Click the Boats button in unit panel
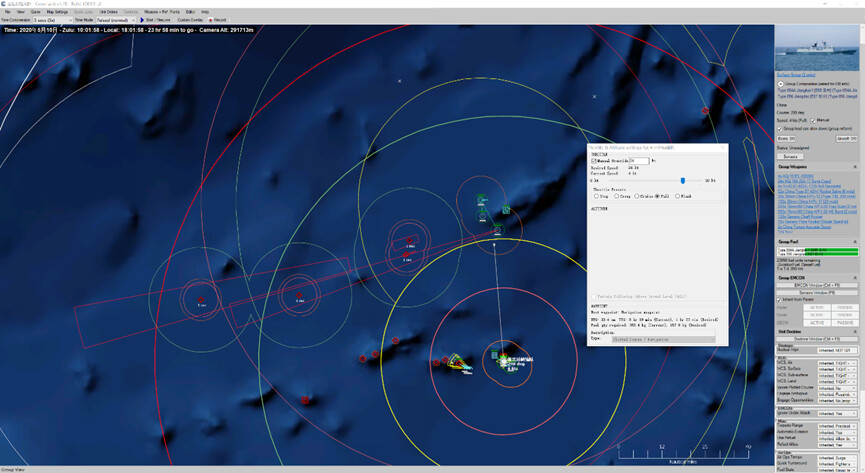The width and height of the screenshot is (865, 473). [x=786, y=139]
